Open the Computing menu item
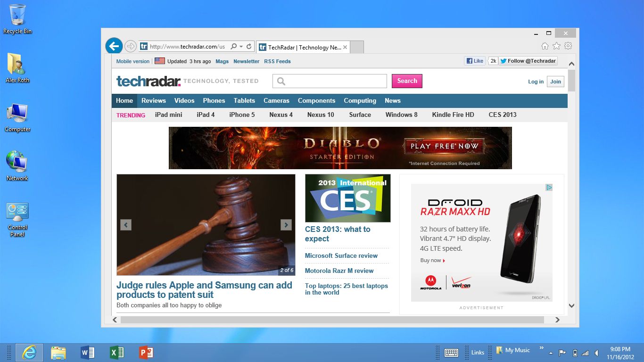The image size is (644, 362). click(x=360, y=101)
